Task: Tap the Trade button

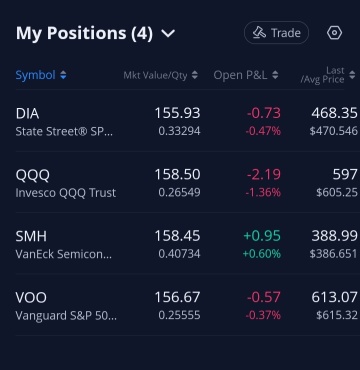Action: pyautogui.click(x=276, y=33)
